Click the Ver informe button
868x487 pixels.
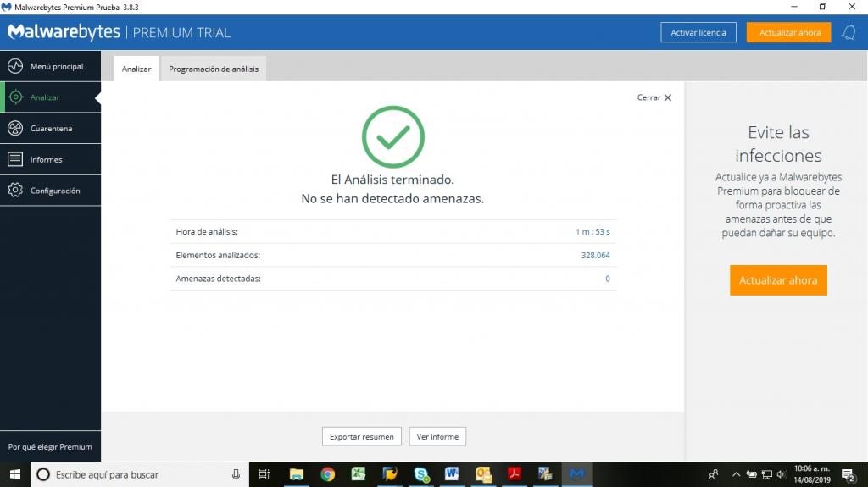coord(437,437)
